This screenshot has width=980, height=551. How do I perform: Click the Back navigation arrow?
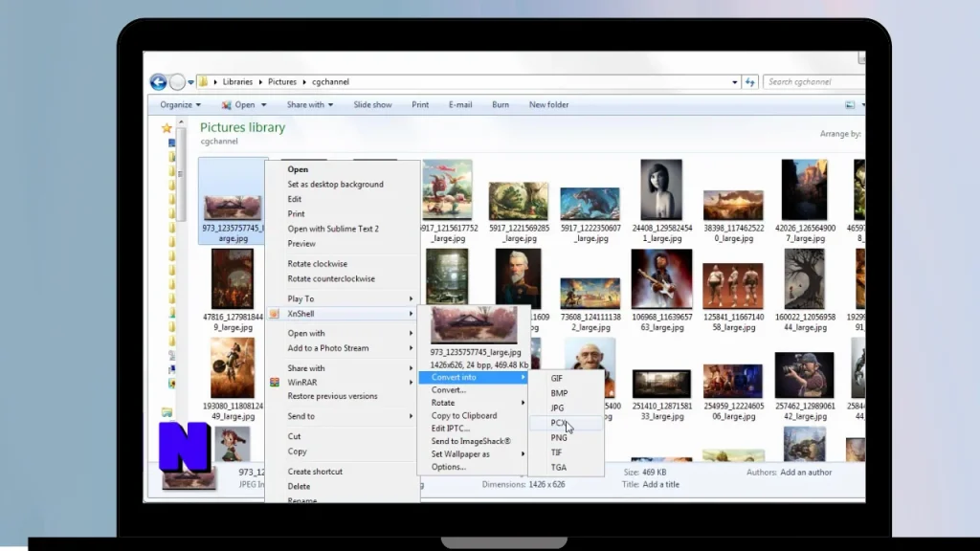click(158, 82)
